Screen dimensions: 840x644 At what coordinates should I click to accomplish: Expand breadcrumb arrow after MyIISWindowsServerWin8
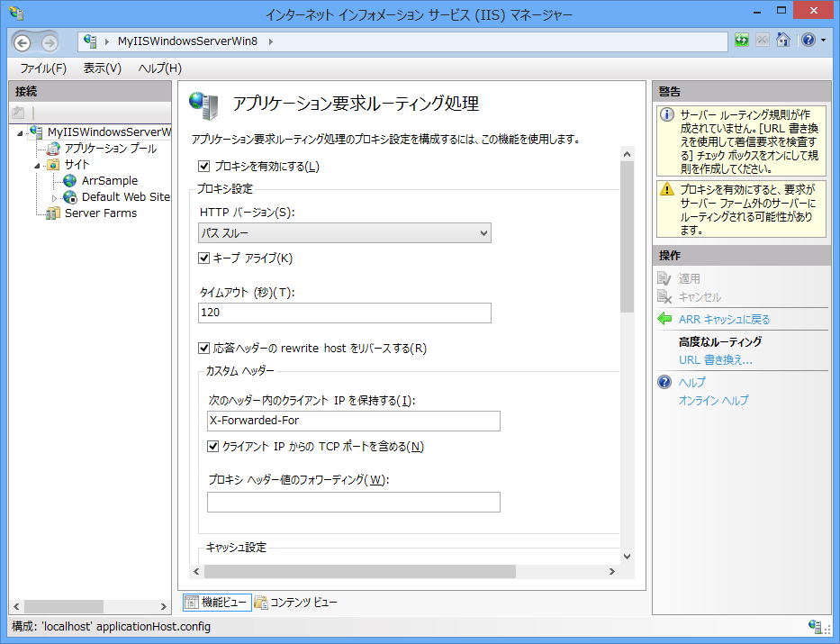point(270,41)
